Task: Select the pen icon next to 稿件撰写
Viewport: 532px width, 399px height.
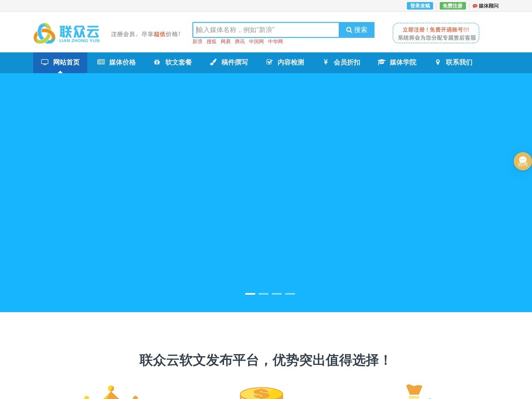Action: 213,62
